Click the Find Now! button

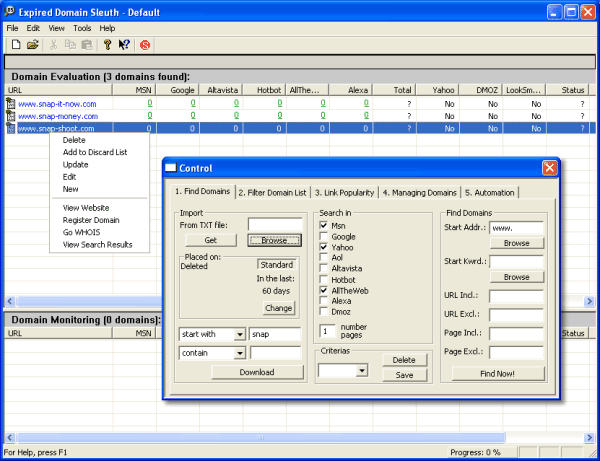497,374
